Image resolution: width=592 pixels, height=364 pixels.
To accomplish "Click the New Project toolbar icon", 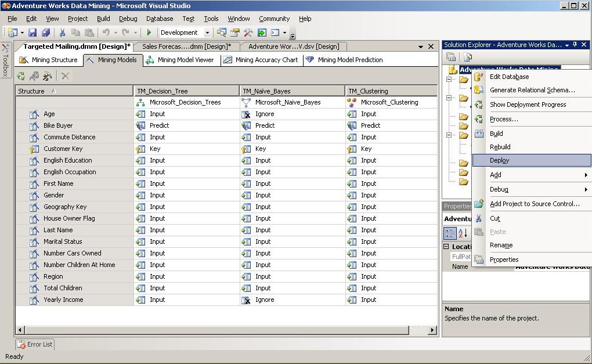I will pyautogui.click(x=12, y=33).
